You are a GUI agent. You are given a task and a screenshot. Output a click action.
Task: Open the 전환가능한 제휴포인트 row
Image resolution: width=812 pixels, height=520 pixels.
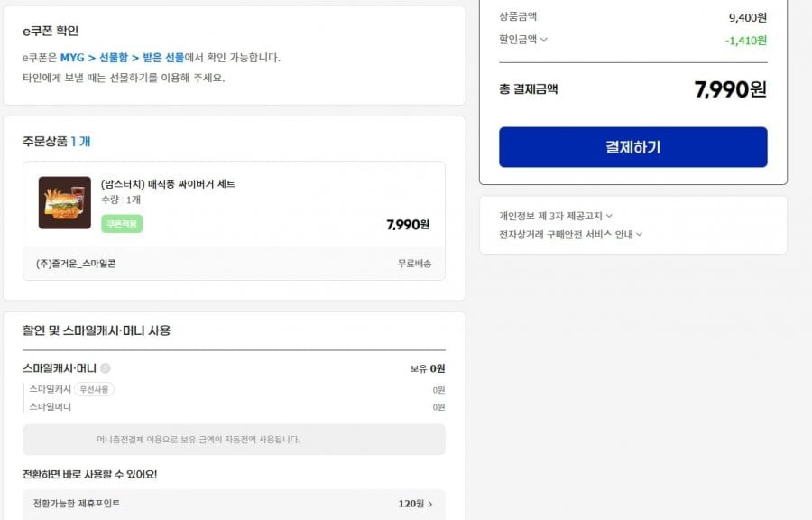pos(77,504)
